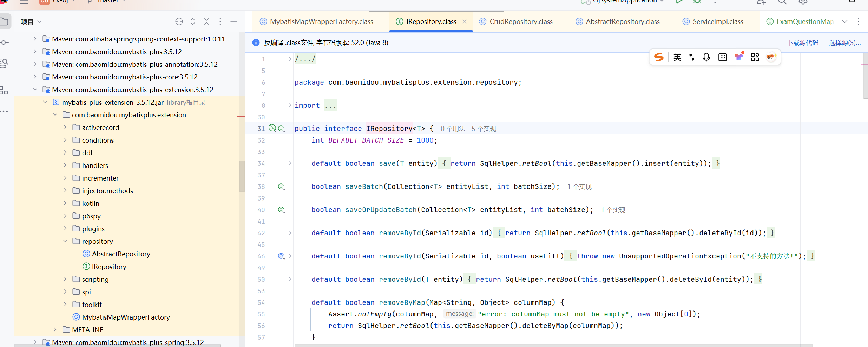Open the main hamburger menu
868x347 pixels.
coord(24,2)
